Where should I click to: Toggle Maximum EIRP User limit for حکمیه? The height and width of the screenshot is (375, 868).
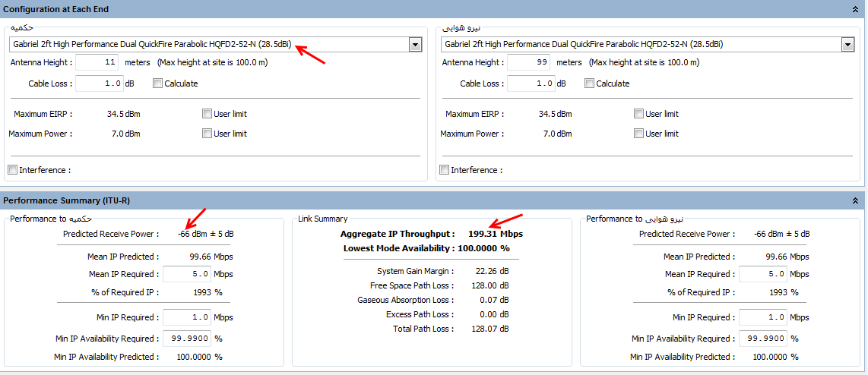tap(207, 114)
